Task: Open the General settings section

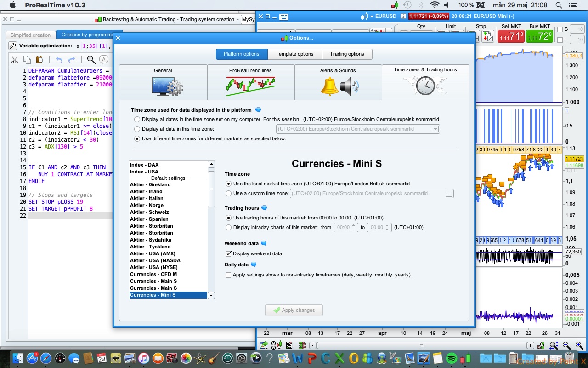Action: (x=163, y=82)
